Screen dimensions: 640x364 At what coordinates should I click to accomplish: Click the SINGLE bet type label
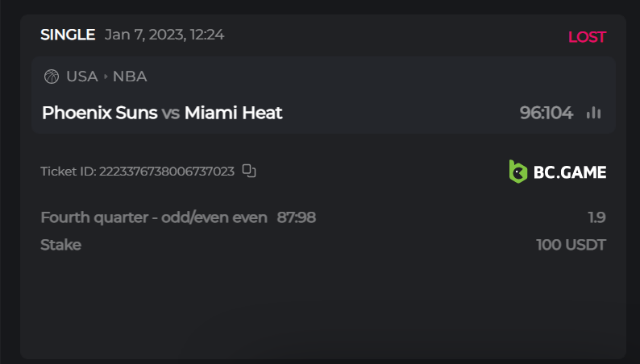pos(68,35)
